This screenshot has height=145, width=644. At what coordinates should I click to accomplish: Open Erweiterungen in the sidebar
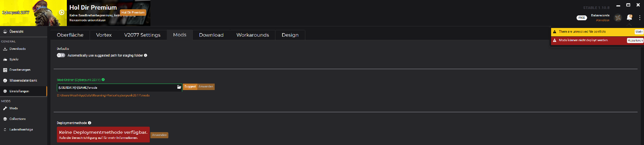pyautogui.click(x=20, y=70)
